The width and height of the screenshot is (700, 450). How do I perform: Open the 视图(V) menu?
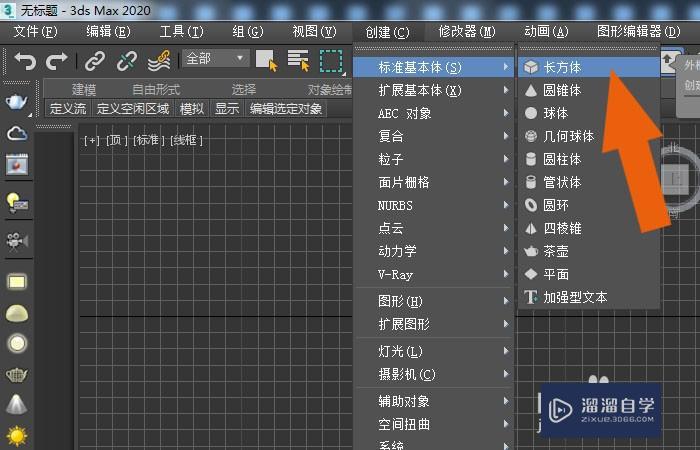[314, 32]
